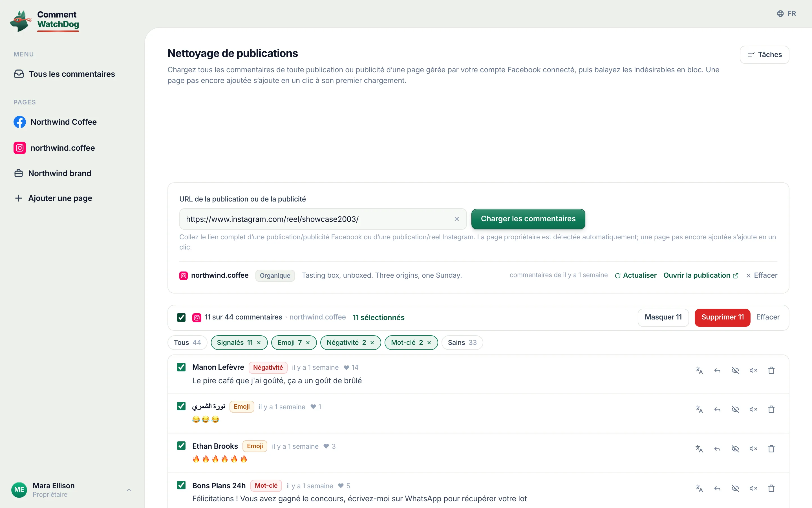Screen dimensions: 812x508
Task: Delete Manon Lefèvre's comment
Action: 771,370
